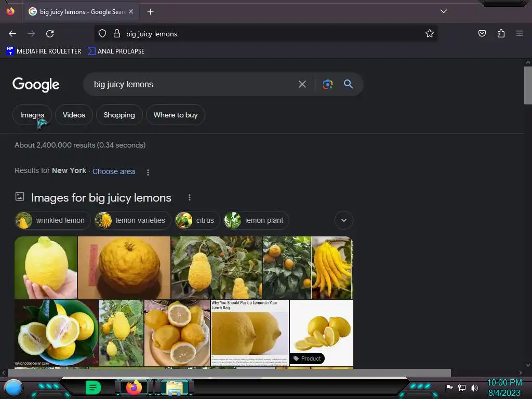Reload the page with the refresh icon
This screenshot has width=532, height=399.
click(x=50, y=34)
